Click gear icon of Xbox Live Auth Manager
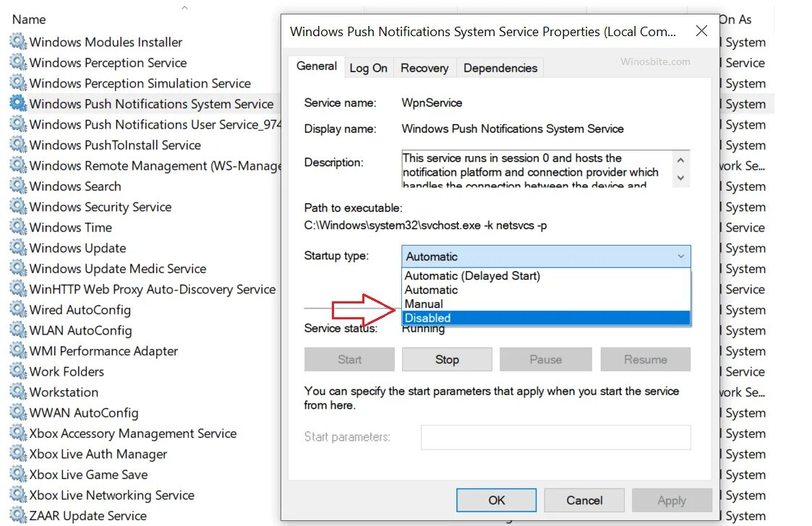 (18, 454)
